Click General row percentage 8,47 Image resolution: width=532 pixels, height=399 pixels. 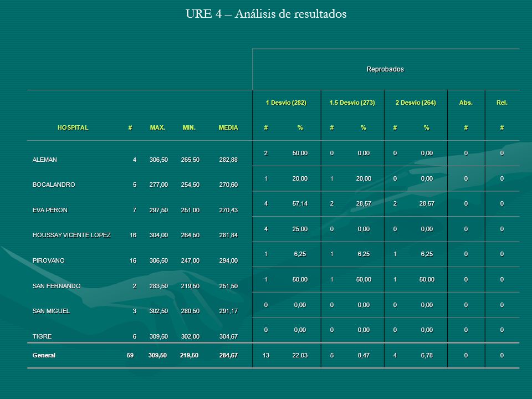click(364, 356)
